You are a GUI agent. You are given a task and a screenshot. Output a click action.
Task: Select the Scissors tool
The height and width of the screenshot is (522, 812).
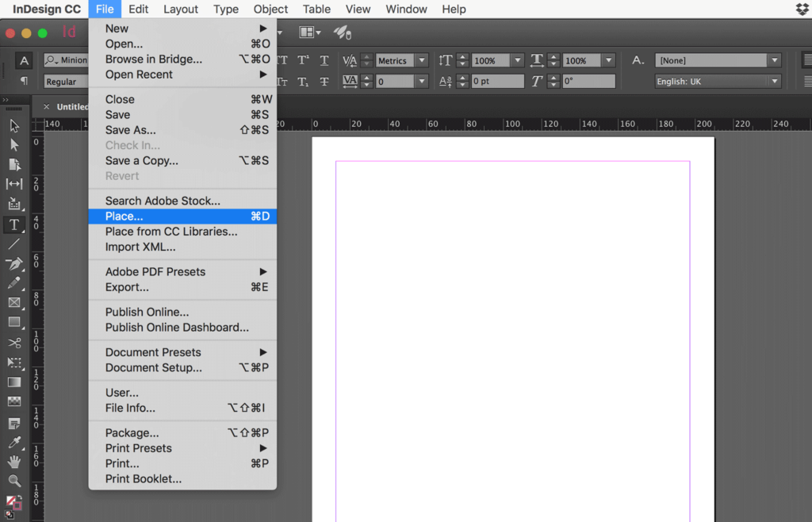point(13,343)
